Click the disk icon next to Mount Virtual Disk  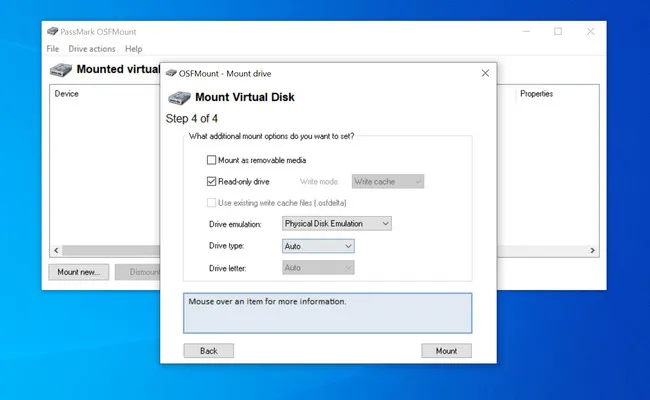click(x=179, y=98)
